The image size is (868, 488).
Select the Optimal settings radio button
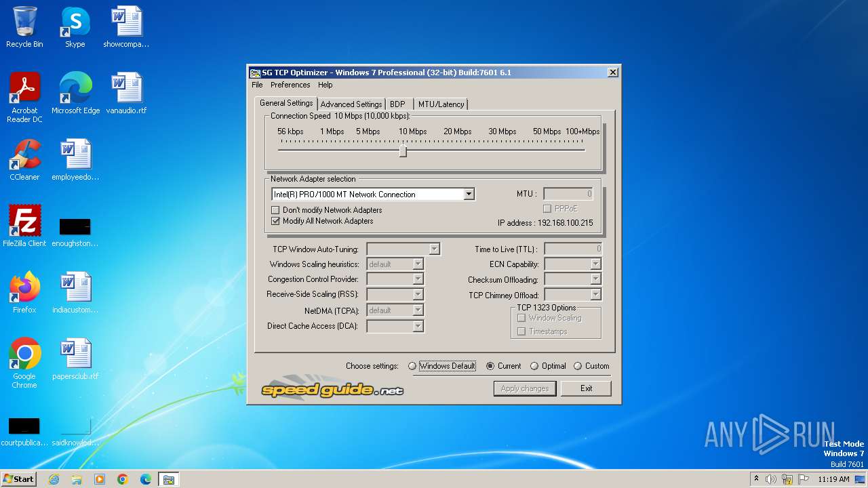pos(534,366)
